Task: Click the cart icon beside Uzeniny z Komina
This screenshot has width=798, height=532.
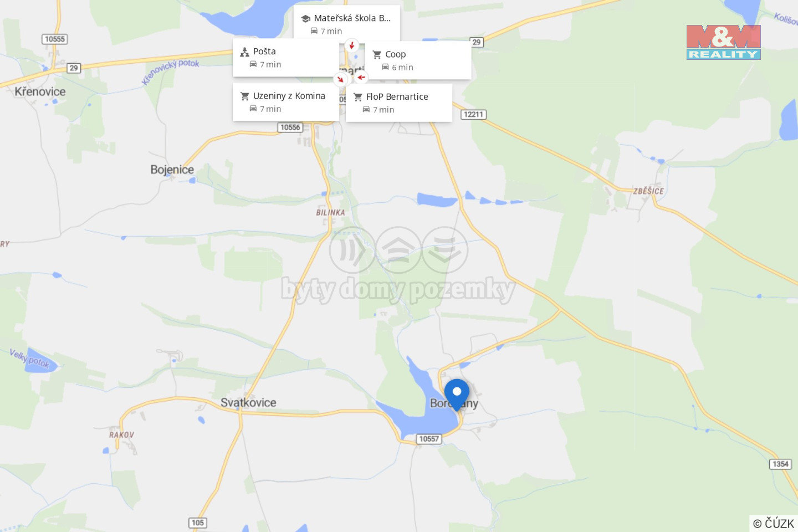Action: pyautogui.click(x=244, y=96)
